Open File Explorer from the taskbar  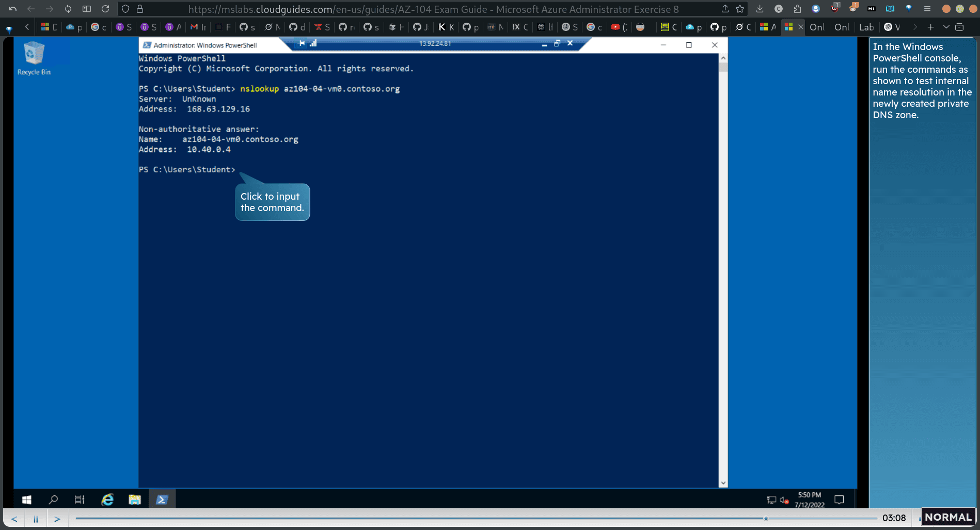135,500
